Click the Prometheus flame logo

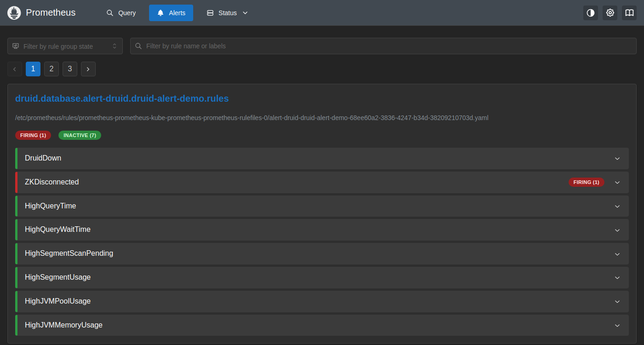coord(14,13)
